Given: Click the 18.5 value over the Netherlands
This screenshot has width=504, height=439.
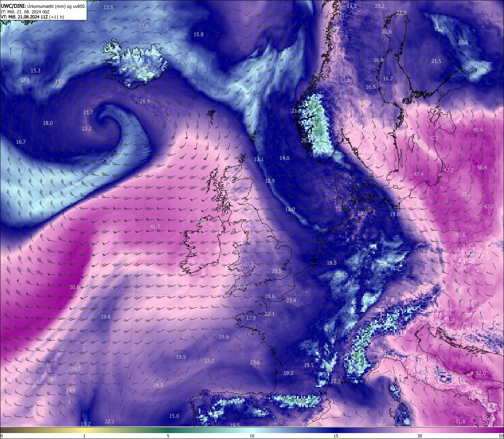Looking at the screenshot, I should [332, 263].
